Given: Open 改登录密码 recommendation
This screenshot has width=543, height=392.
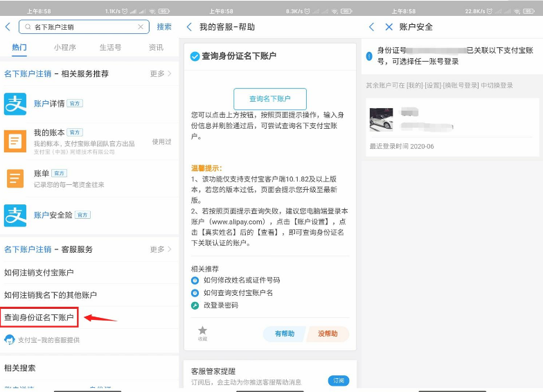Looking at the screenshot, I should (221, 305).
